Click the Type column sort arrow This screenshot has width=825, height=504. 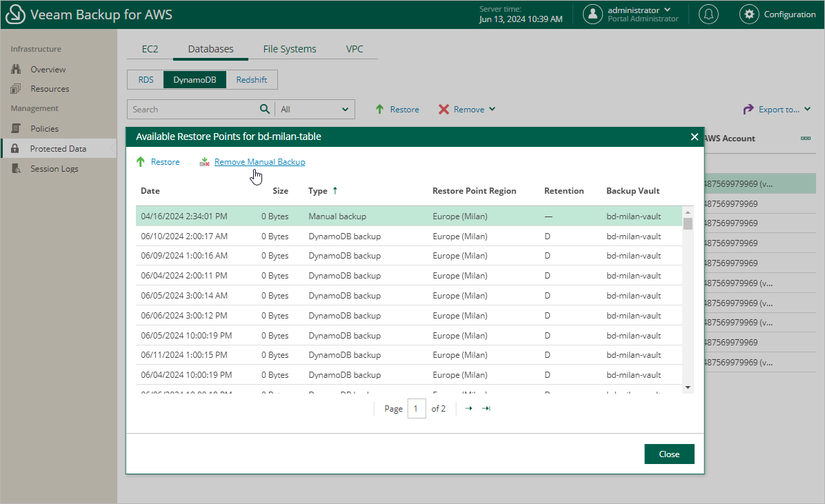(x=335, y=190)
